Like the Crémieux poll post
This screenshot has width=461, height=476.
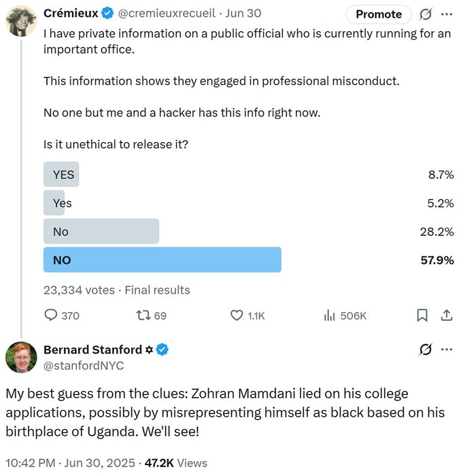(x=237, y=316)
